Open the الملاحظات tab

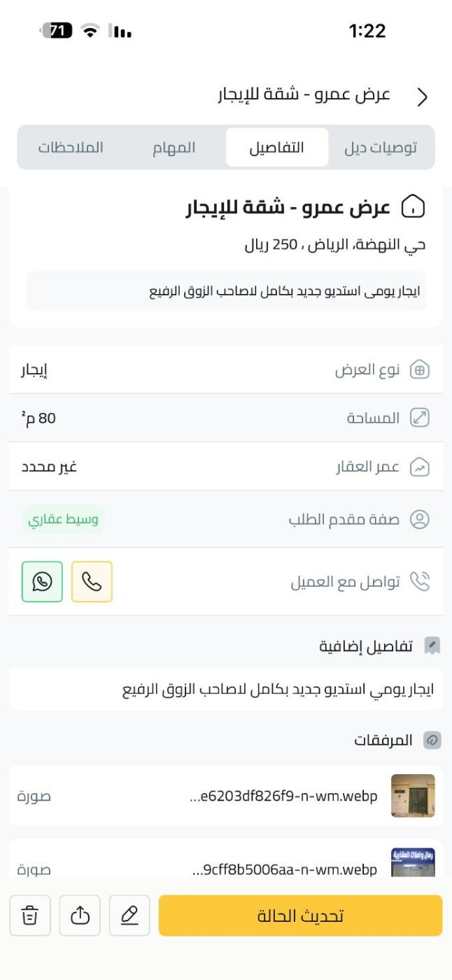[71, 148]
